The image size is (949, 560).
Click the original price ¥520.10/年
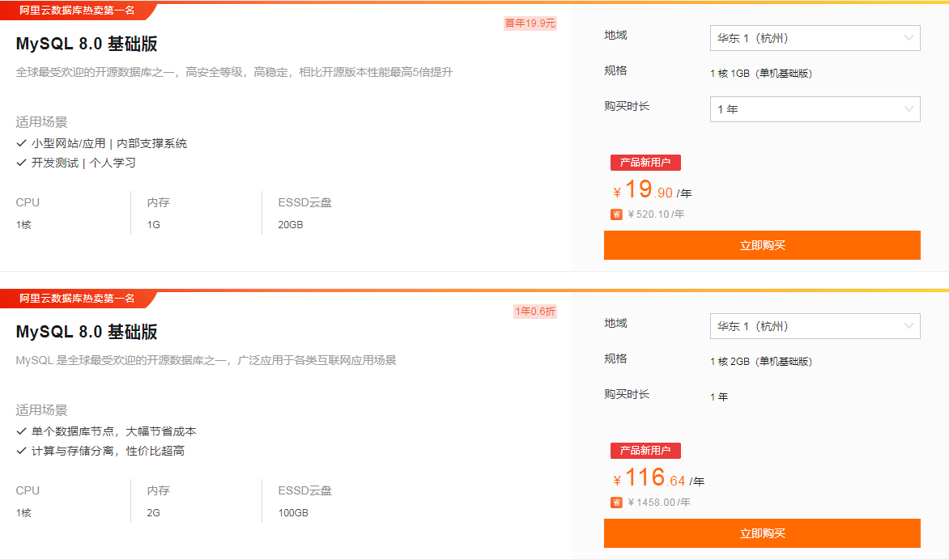coord(656,214)
